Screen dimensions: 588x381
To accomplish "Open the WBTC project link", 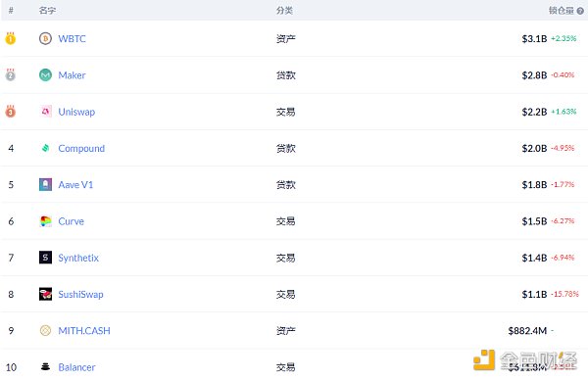I will tap(72, 38).
